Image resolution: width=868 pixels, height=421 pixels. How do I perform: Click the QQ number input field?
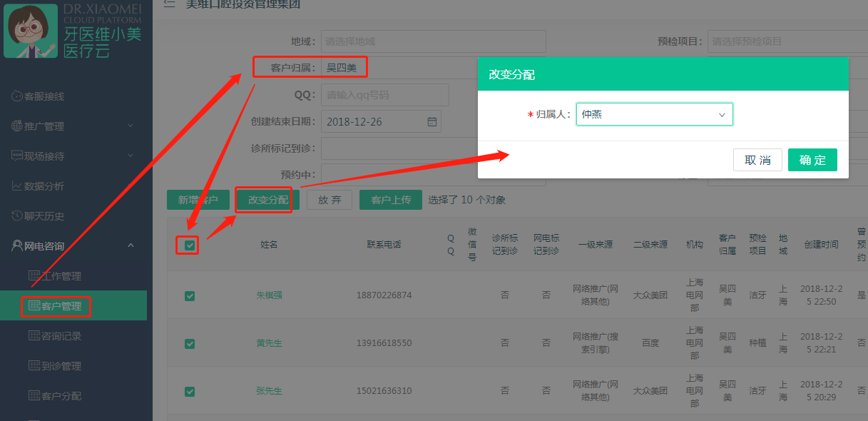(x=385, y=95)
